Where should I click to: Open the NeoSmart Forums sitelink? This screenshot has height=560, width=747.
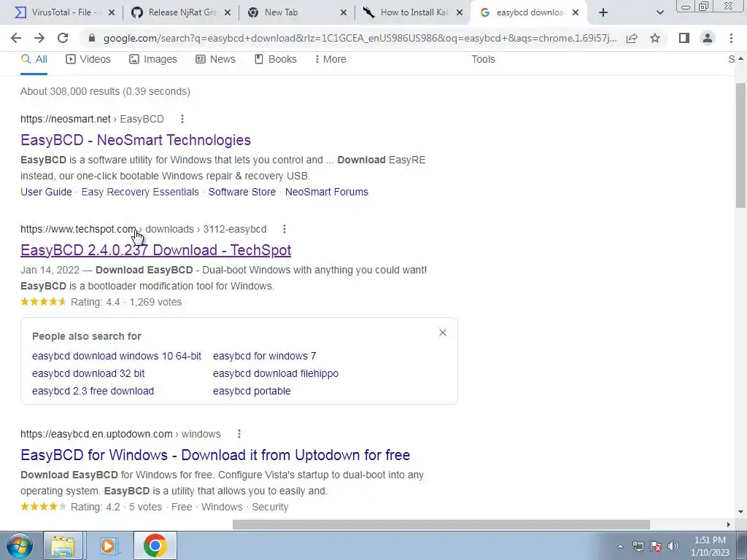326,192
